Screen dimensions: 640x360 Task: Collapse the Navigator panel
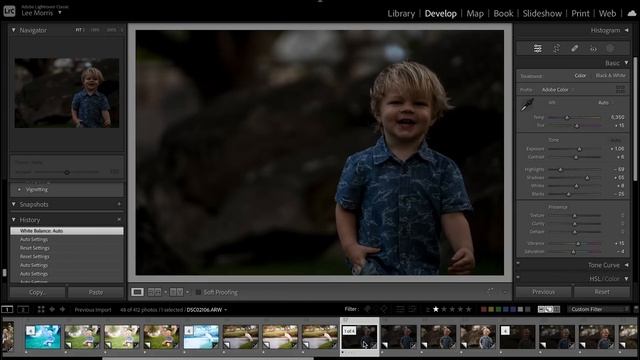point(13,30)
